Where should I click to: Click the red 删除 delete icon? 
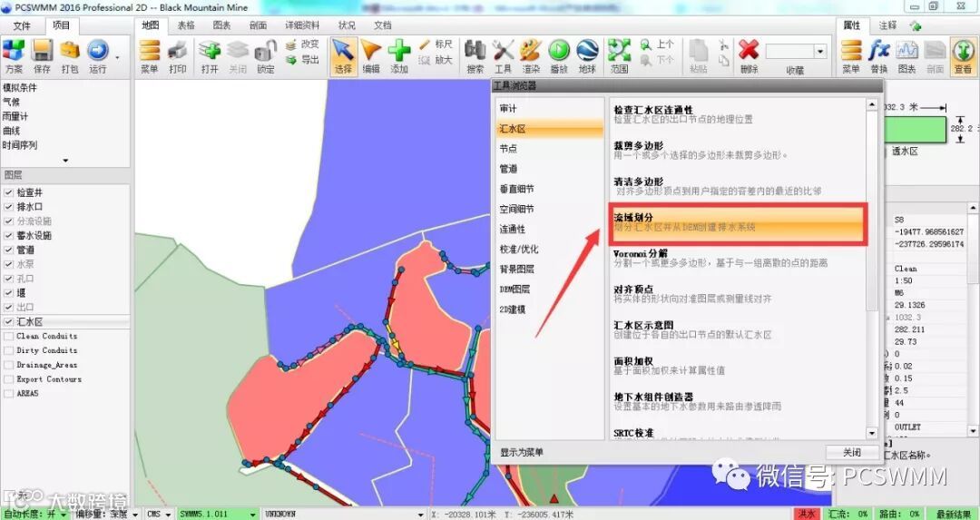[x=748, y=56]
